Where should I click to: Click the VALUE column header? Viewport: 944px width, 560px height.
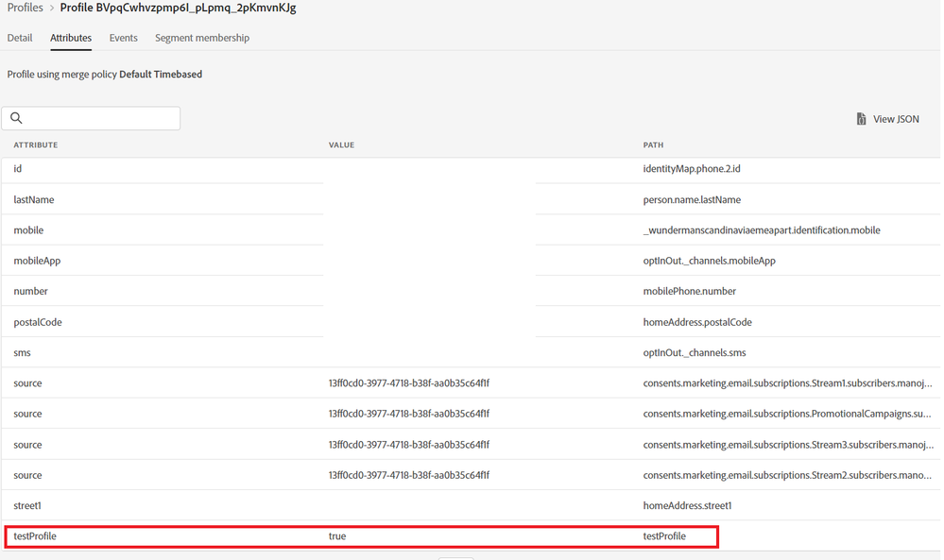pyautogui.click(x=341, y=145)
